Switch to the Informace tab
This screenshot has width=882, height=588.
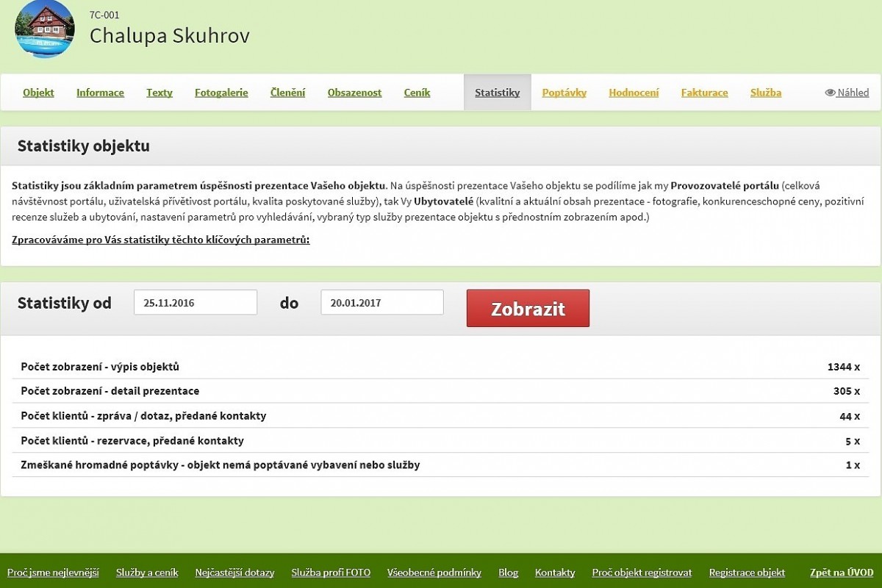[x=100, y=93]
